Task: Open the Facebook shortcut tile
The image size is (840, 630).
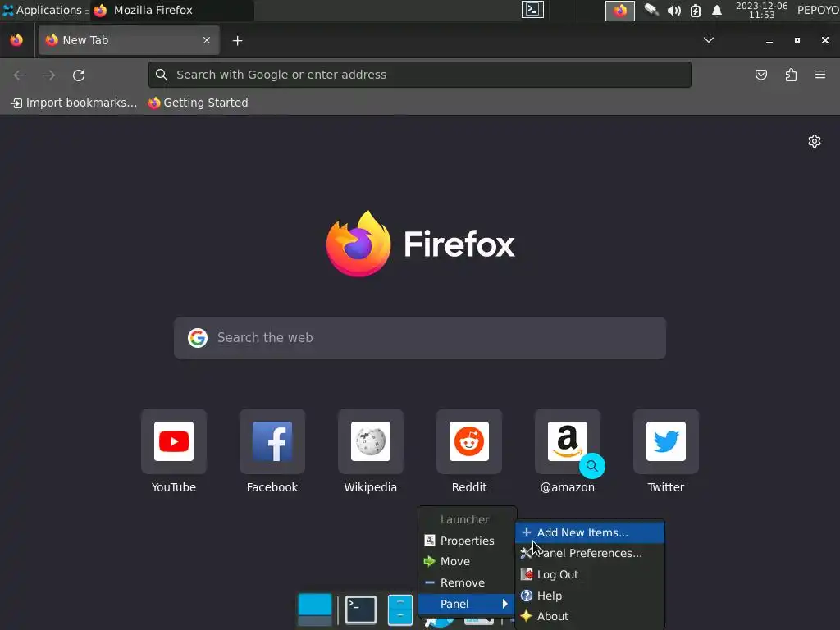Action: coord(272,441)
